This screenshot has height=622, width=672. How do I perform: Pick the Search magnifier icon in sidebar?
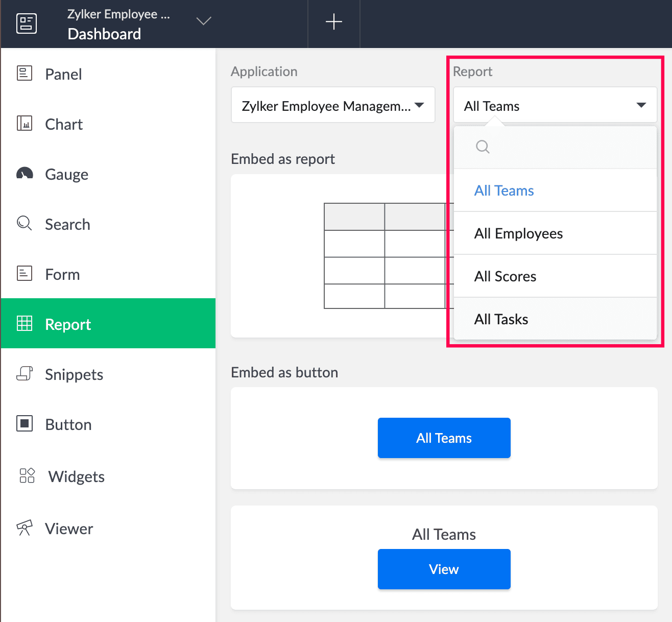click(x=25, y=224)
